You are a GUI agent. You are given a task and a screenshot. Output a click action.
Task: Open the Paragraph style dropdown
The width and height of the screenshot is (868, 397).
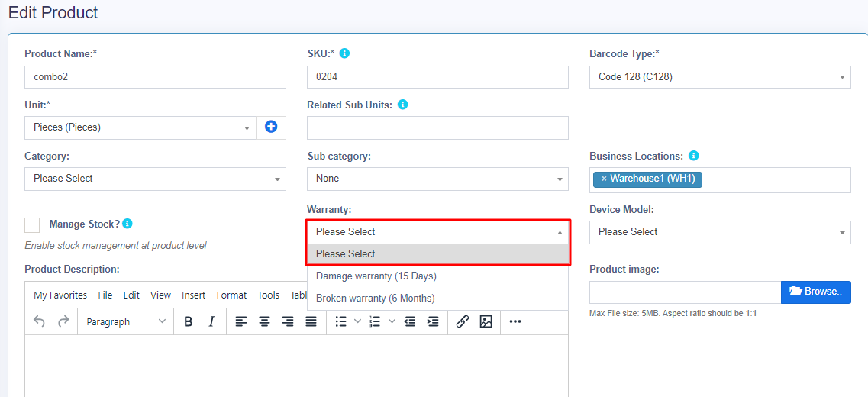[x=125, y=322]
